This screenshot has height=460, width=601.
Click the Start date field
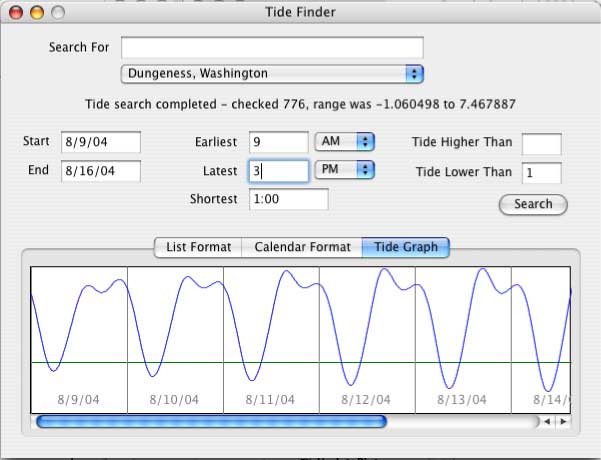click(100, 143)
